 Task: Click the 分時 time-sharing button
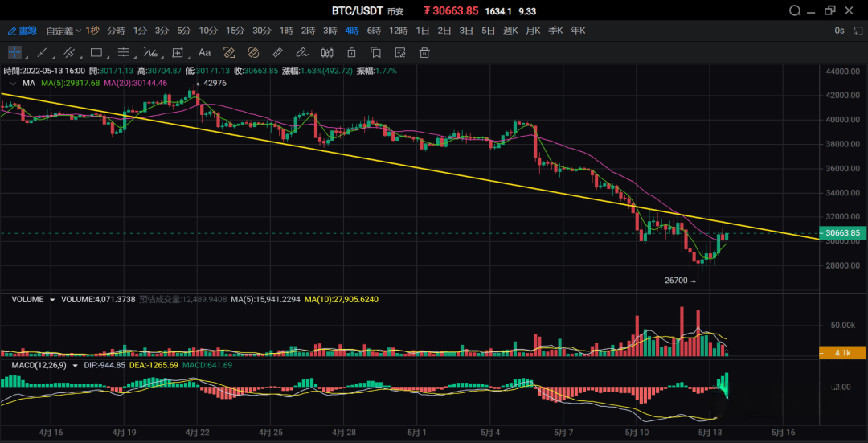(x=116, y=31)
